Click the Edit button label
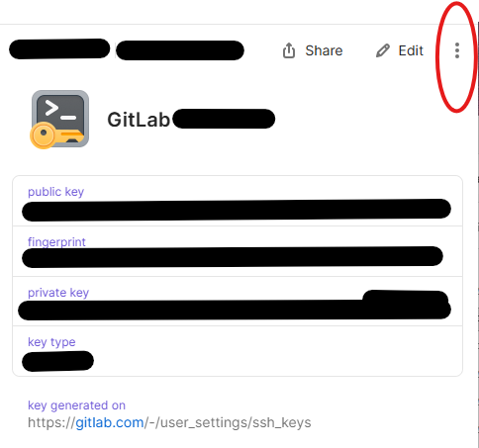This screenshot has height=448, width=479. (x=411, y=50)
